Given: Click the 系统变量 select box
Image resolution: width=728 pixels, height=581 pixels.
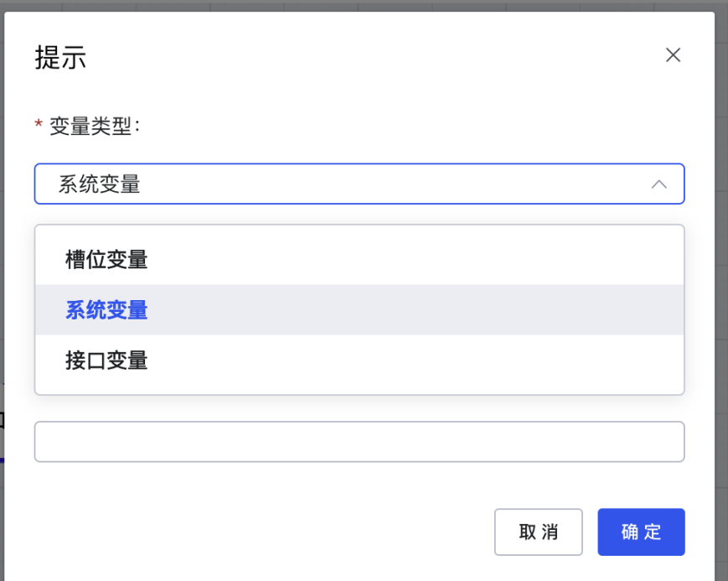Looking at the screenshot, I should pyautogui.click(x=359, y=184).
